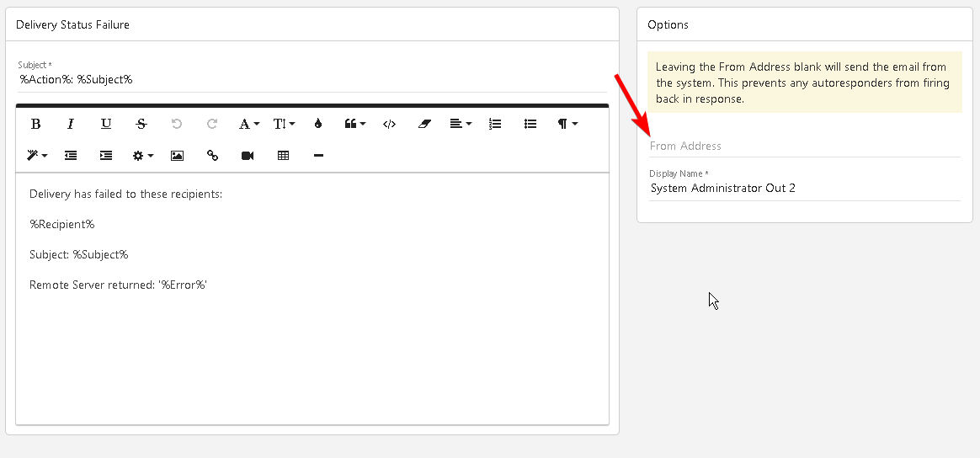The height and width of the screenshot is (458, 980).
Task: Open the text alignment menu
Action: 461,124
